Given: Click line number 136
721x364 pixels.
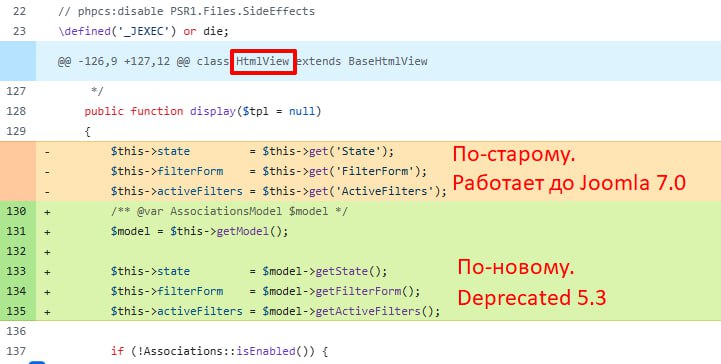Looking at the screenshot, I should 16,331.
